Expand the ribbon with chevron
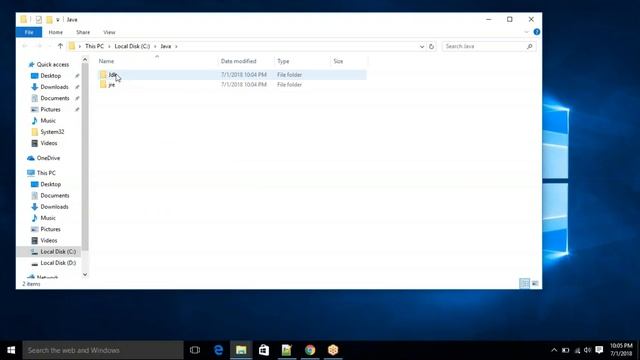 pyautogui.click(x=526, y=32)
